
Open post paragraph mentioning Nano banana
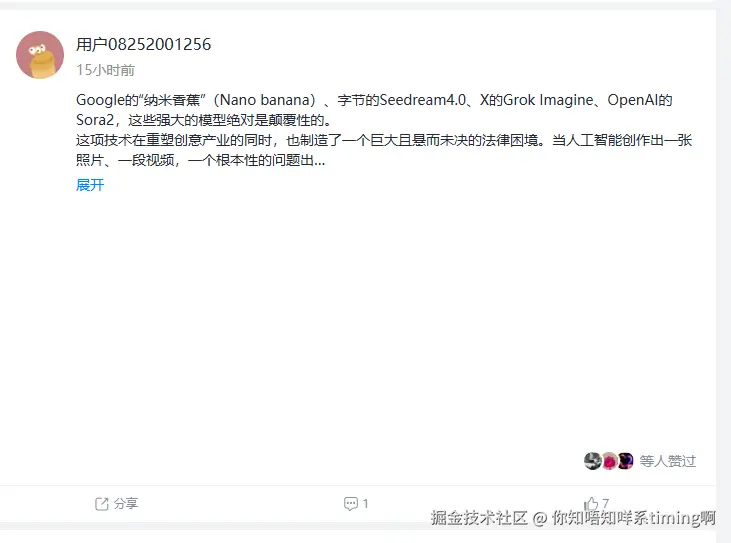[374, 110]
